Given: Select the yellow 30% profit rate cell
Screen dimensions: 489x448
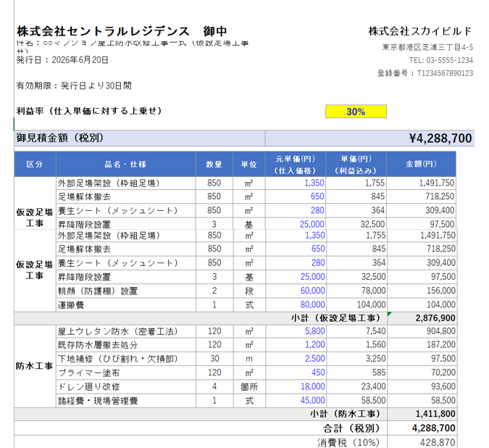Looking at the screenshot, I should pyautogui.click(x=356, y=112).
